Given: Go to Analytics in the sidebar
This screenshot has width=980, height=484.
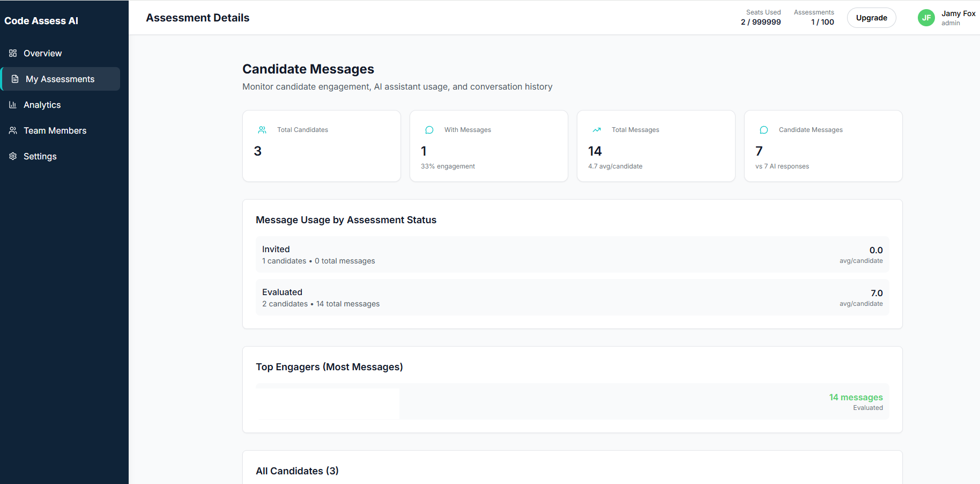Looking at the screenshot, I should pyautogui.click(x=42, y=105).
